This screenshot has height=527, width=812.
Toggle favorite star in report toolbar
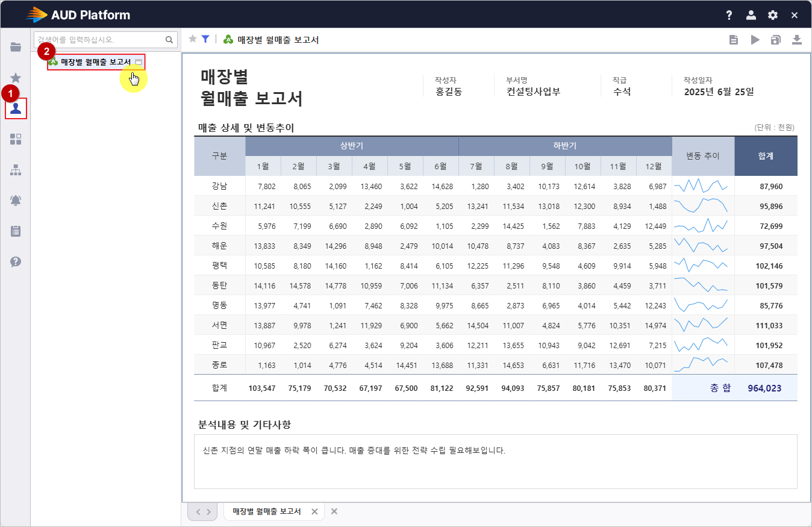[193, 39]
